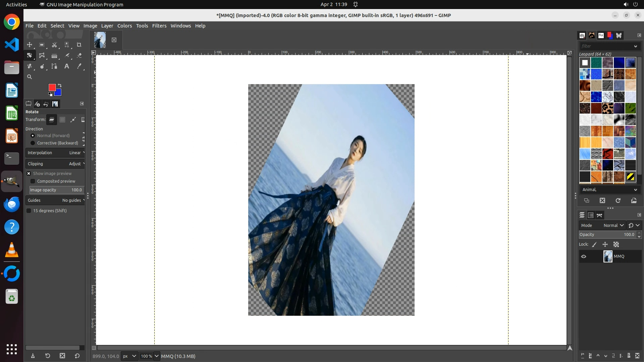
Task: Select the Crop tool
Action: pos(79,45)
